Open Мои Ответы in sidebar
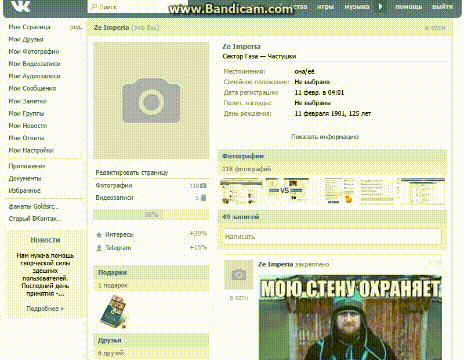Image resolution: width=464 pixels, height=360 pixels. tap(26, 138)
